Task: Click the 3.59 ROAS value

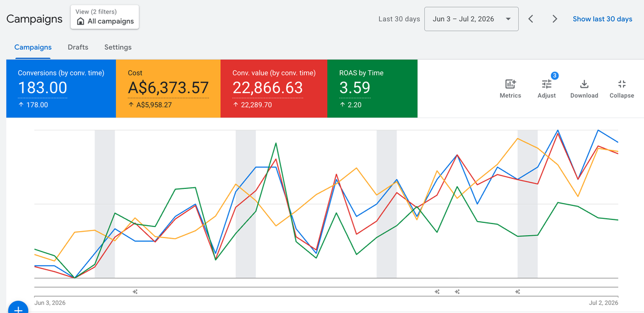Action: tap(355, 88)
